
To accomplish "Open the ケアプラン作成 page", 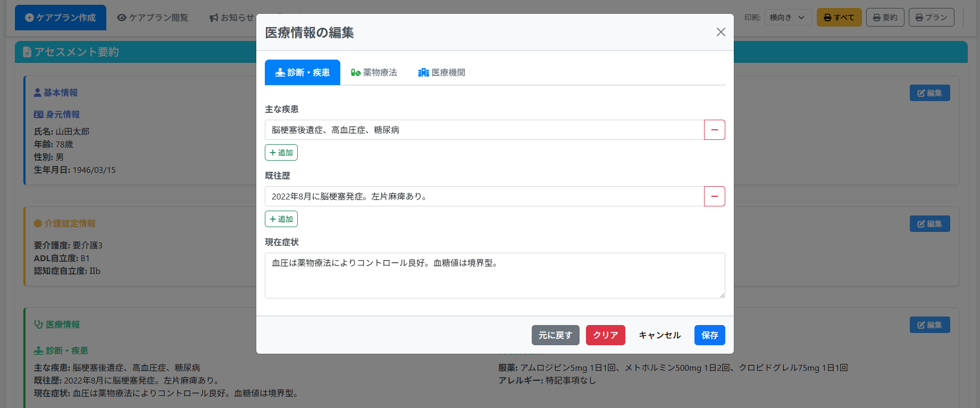I will coord(61,18).
